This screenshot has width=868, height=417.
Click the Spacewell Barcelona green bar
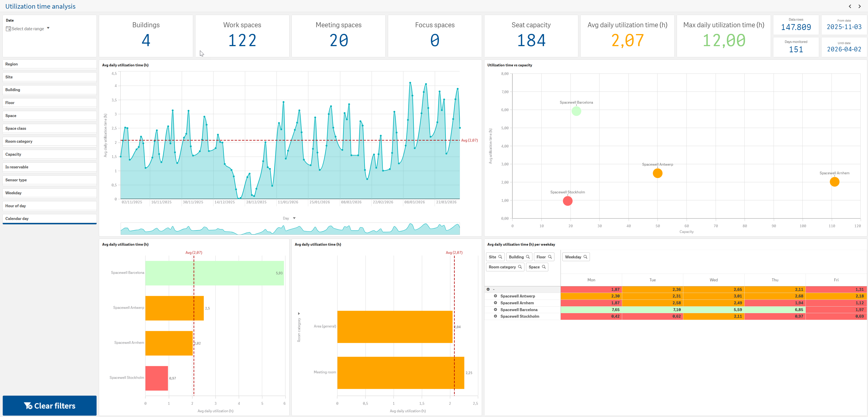(215, 273)
